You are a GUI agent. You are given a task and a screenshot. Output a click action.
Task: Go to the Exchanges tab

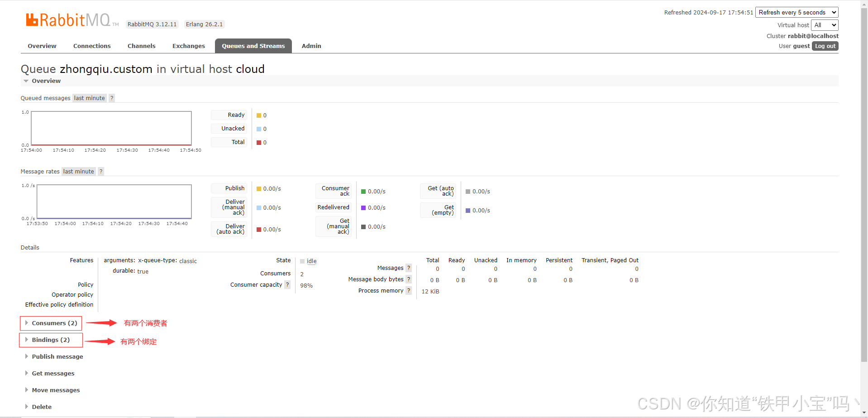click(x=189, y=46)
